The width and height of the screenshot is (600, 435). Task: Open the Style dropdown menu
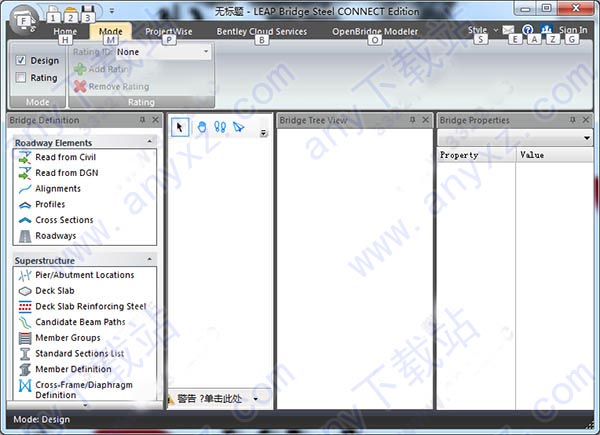481,30
